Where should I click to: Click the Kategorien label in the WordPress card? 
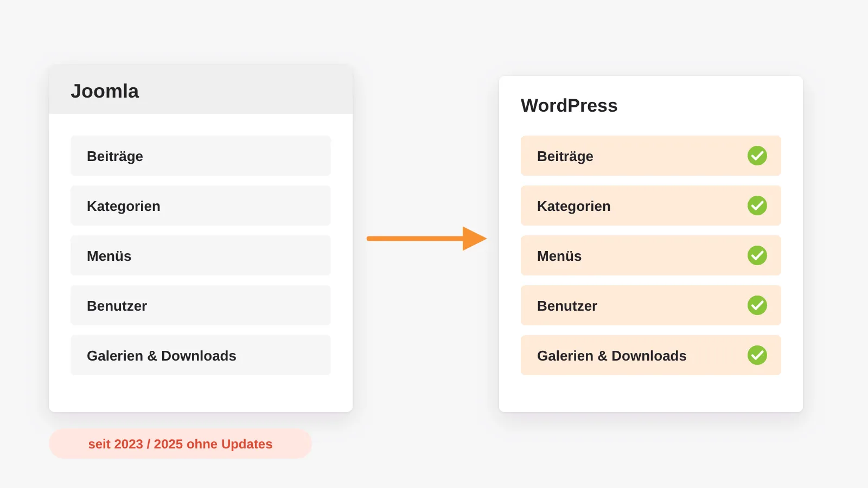point(573,207)
